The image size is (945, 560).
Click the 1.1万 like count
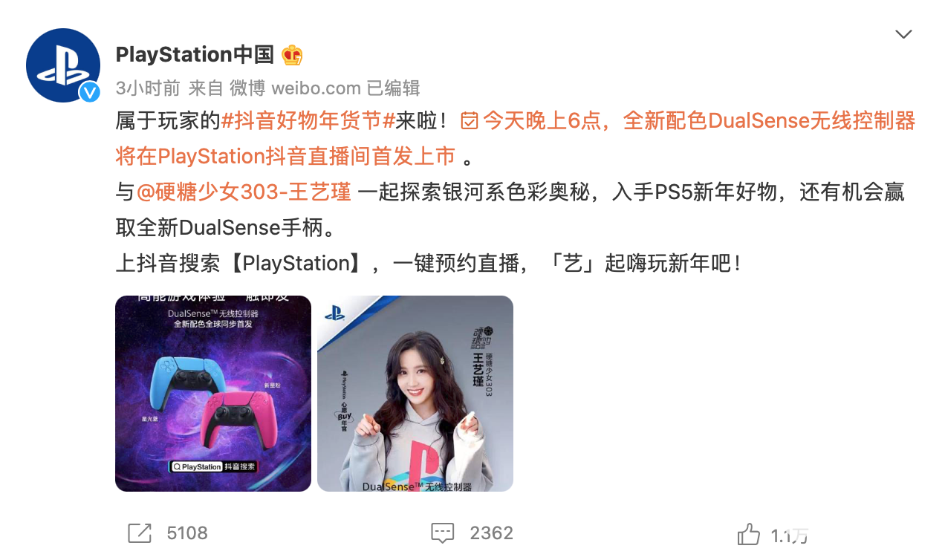[x=789, y=535]
